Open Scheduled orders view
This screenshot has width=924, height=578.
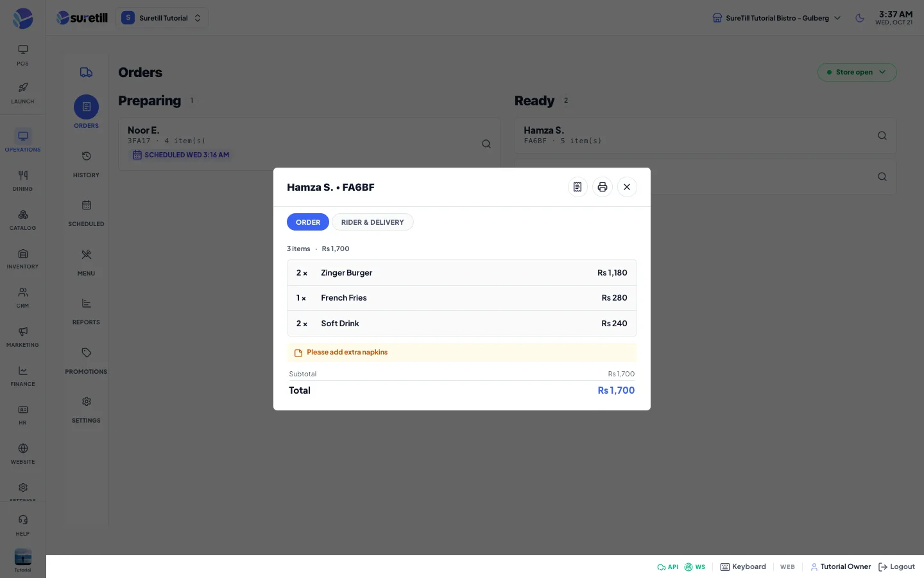(86, 213)
